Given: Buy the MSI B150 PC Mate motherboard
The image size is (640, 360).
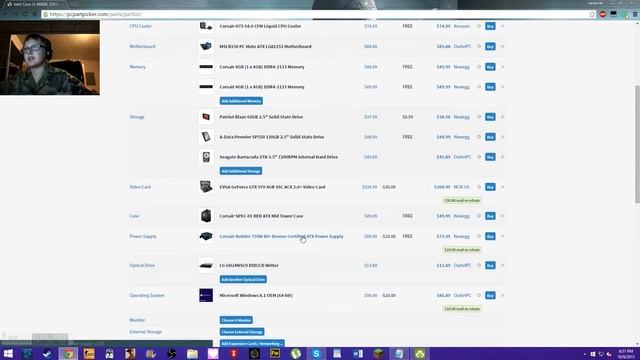Looking at the screenshot, I should [x=490, y=47].
